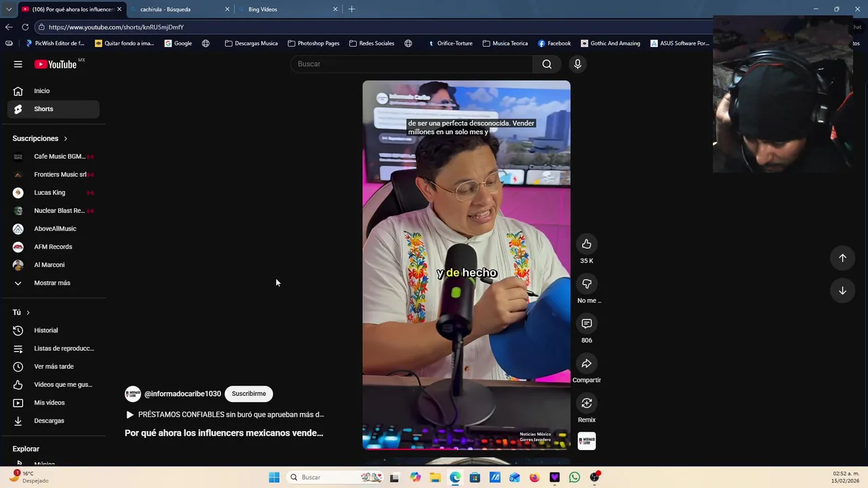
Task: Open Firefox from the taskbar
Action: point(534,477)
